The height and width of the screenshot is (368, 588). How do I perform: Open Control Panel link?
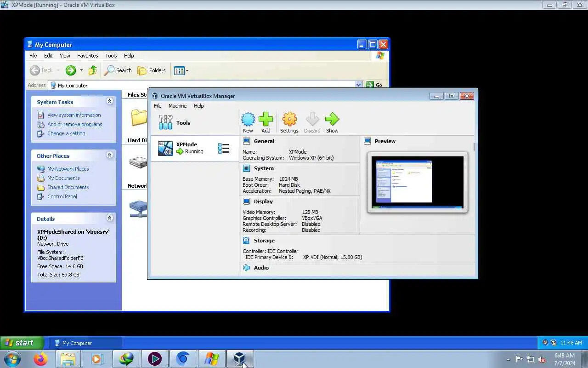62,196
